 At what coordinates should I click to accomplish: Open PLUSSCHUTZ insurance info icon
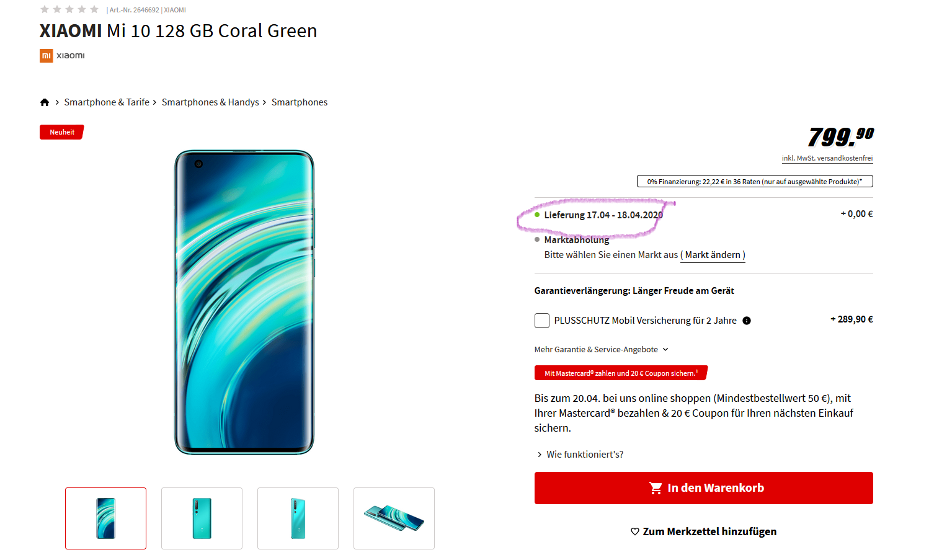(x=747, y=321)
